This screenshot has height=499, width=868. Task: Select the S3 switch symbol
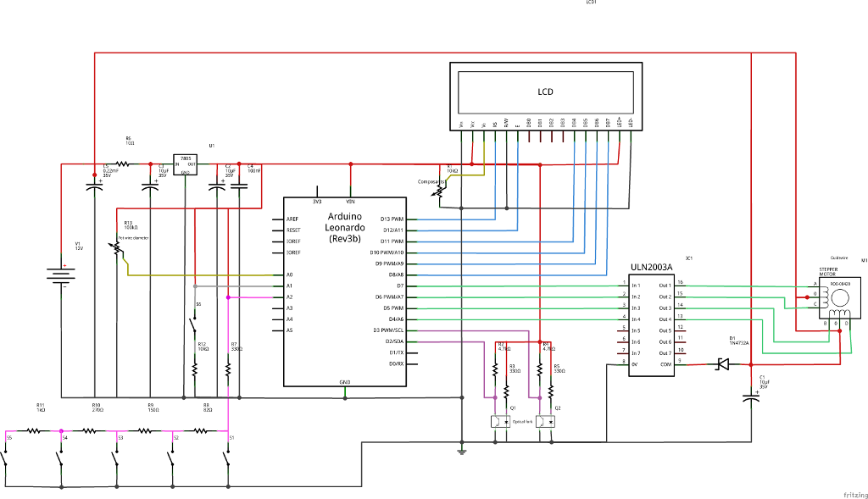point(115,458)
